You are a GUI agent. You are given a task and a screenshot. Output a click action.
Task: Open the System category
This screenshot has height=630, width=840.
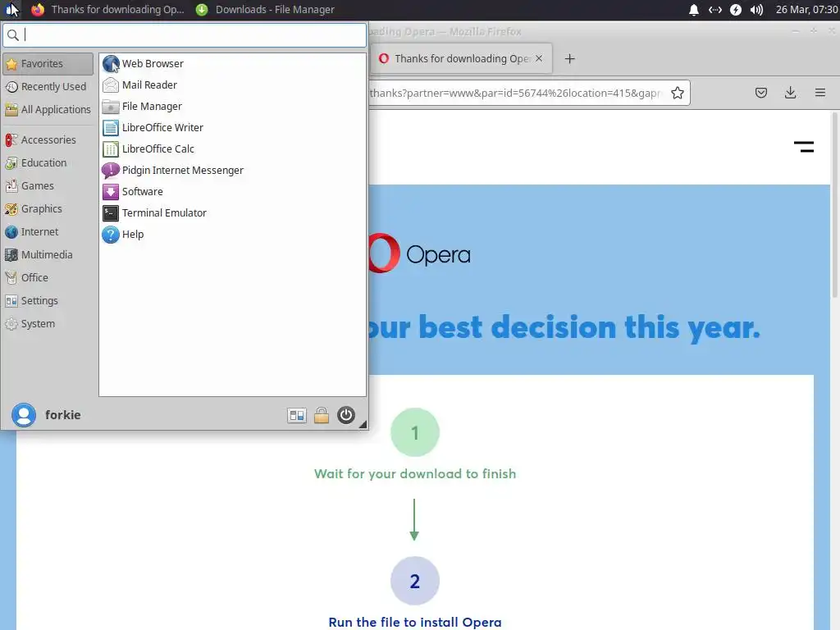pyautogui.click(x=48, y=324)
